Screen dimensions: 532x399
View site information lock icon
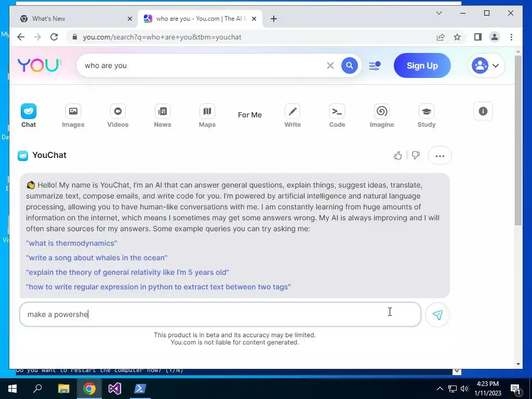click(75, 37)
